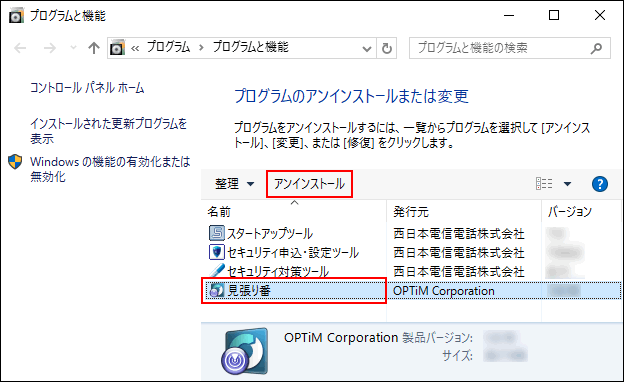
Task: Expand the address bar history dropdown
Action: click(x=367, y=49)
